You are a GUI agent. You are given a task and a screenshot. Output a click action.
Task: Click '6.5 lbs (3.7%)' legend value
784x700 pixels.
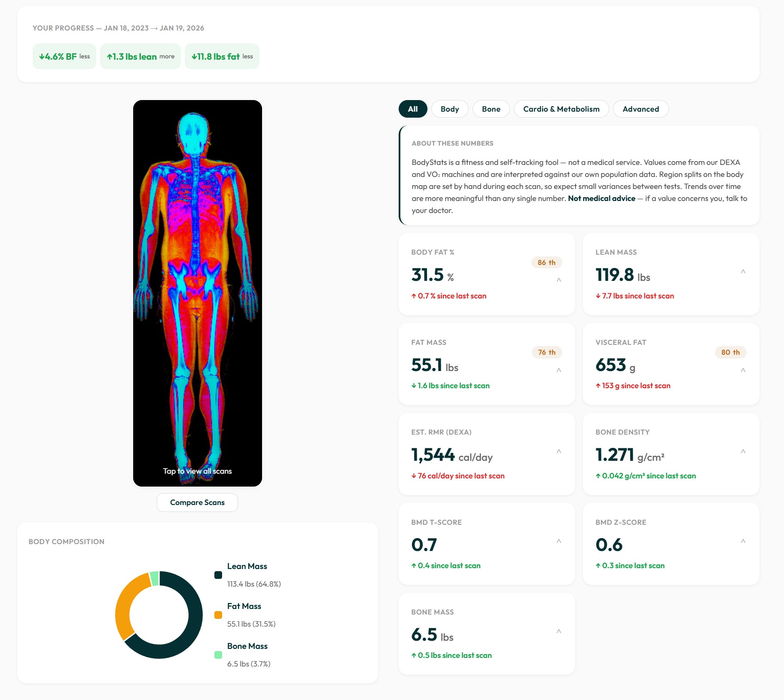pyautogui.click(x=249, y=664)
